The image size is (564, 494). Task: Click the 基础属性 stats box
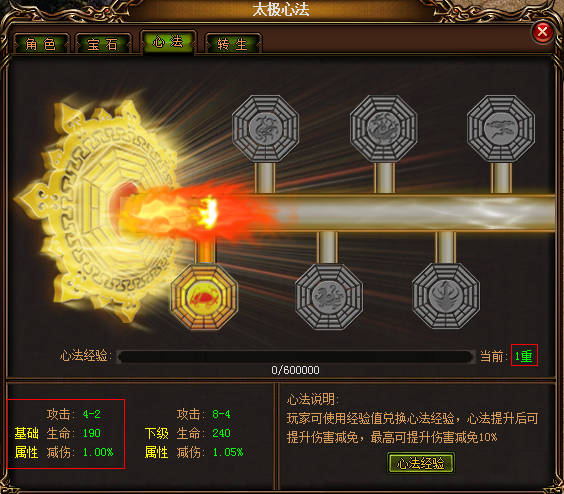65,434
